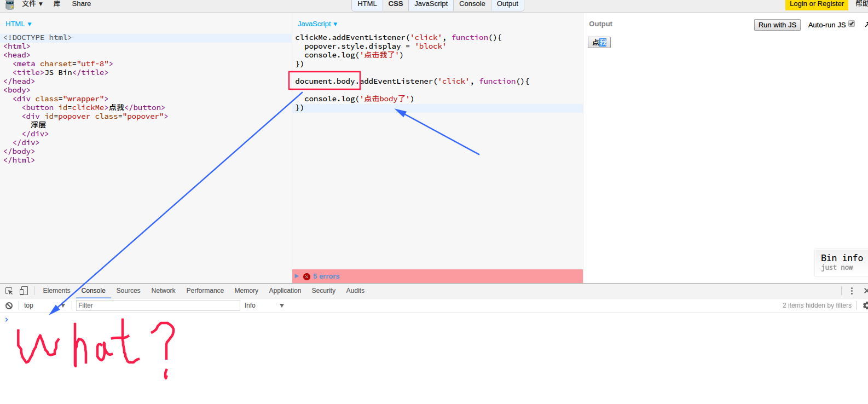
Task: Switch on the HTML panel tab
Action: coord(367,4)
